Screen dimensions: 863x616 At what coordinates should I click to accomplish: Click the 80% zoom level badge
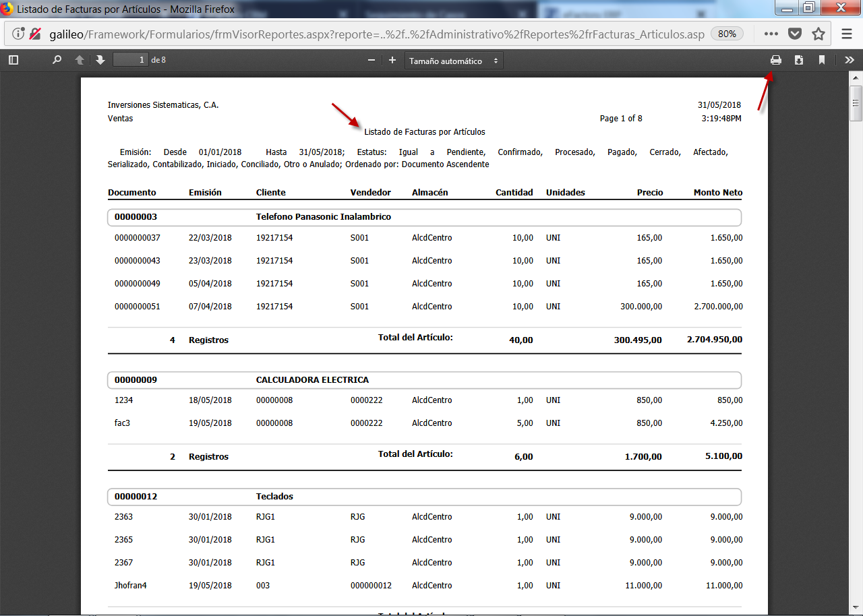[x=727, y=34]
